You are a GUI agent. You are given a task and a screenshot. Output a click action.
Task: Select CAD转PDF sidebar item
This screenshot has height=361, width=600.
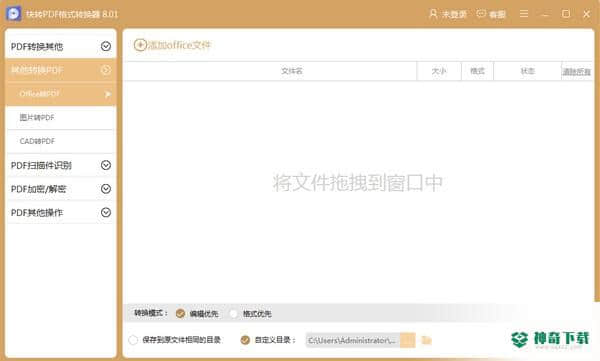pos(60,141)
